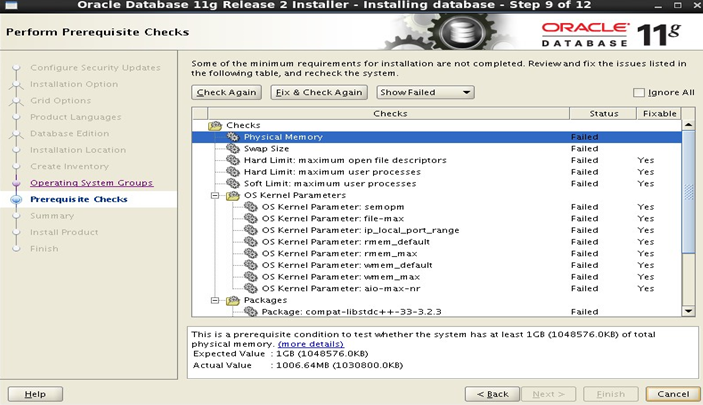Click the Packages folder icon

(x=233, y=300)
